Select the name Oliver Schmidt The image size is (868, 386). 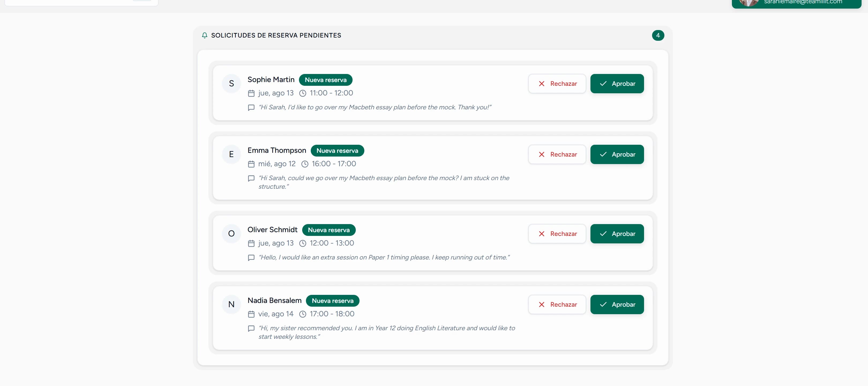(x=272, y=229)
